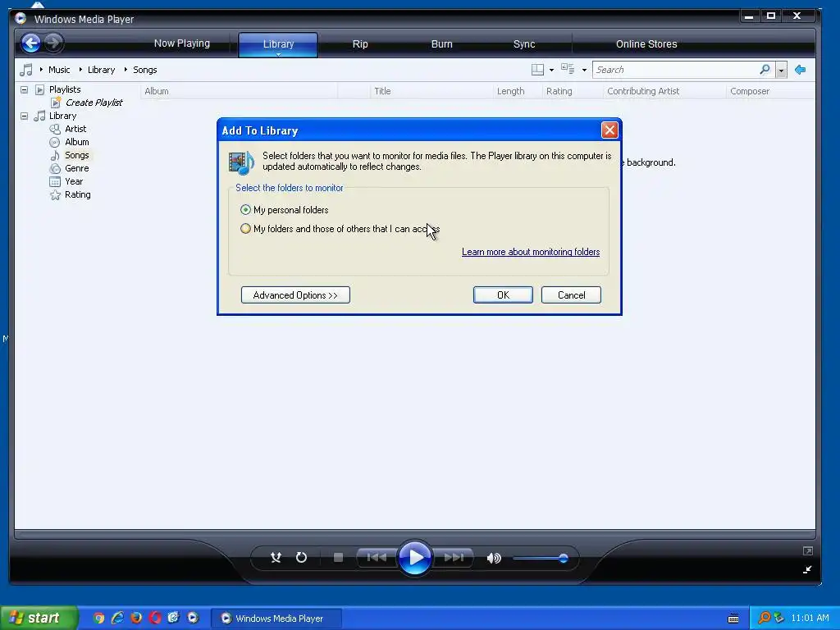Click inside the Search field

(x=675, y=70)
